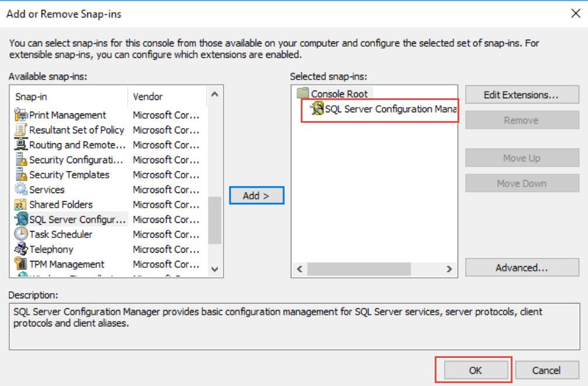Open the Advanced settings button

pyautogui.click(x=522, y=267)
